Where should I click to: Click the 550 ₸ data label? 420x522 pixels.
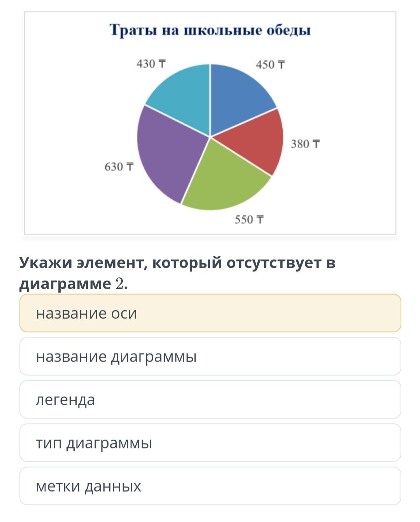tap(249, 220)
